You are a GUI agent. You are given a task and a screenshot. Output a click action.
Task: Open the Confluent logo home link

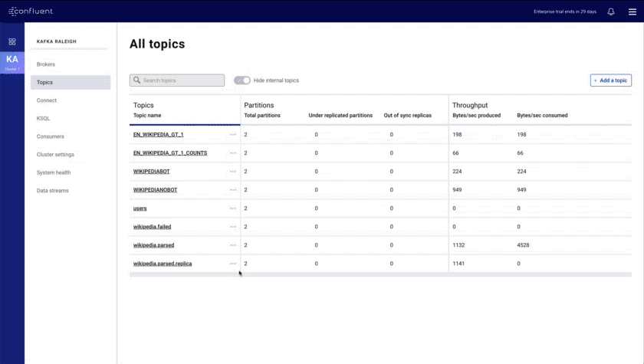pyautogui.click(x=31, y=11)
